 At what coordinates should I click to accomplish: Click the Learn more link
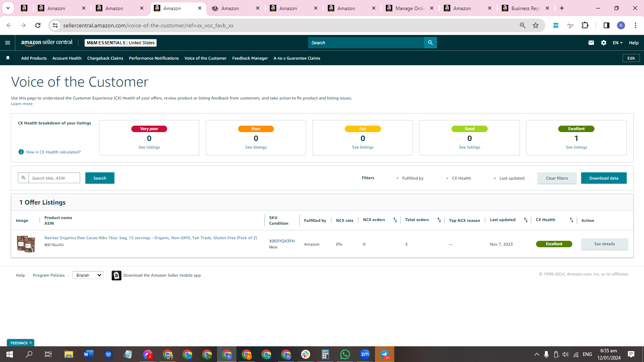pos(22,104)
